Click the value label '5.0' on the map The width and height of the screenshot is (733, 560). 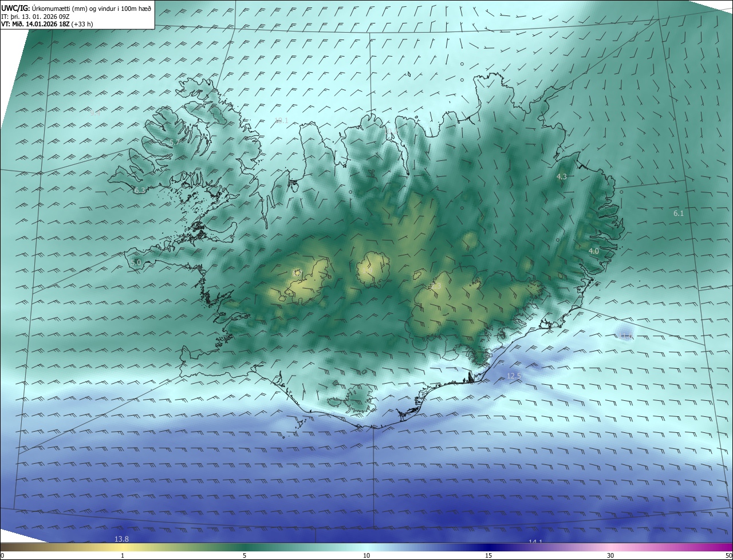tap(136, 262)
